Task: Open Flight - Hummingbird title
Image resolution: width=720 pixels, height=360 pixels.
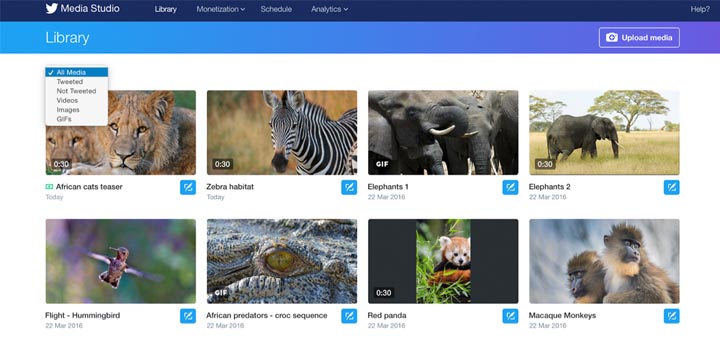Action: tap(83, 315)
